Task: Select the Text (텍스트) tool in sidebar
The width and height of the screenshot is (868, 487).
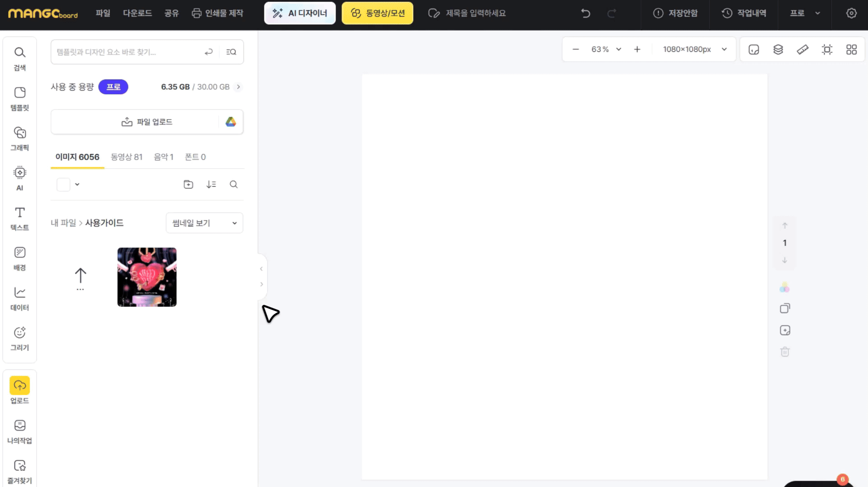Action: coord(19,218)
